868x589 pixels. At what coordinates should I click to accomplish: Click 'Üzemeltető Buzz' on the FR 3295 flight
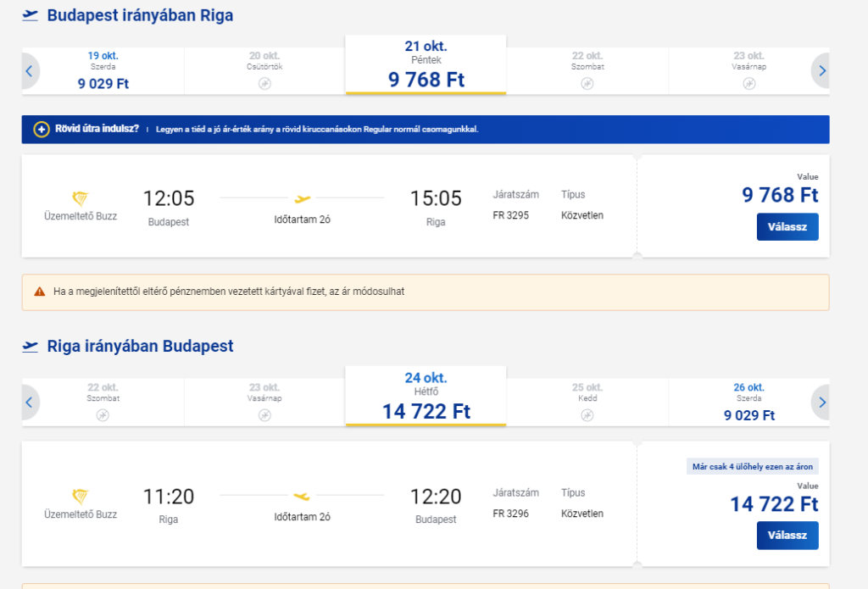point(81,216)
